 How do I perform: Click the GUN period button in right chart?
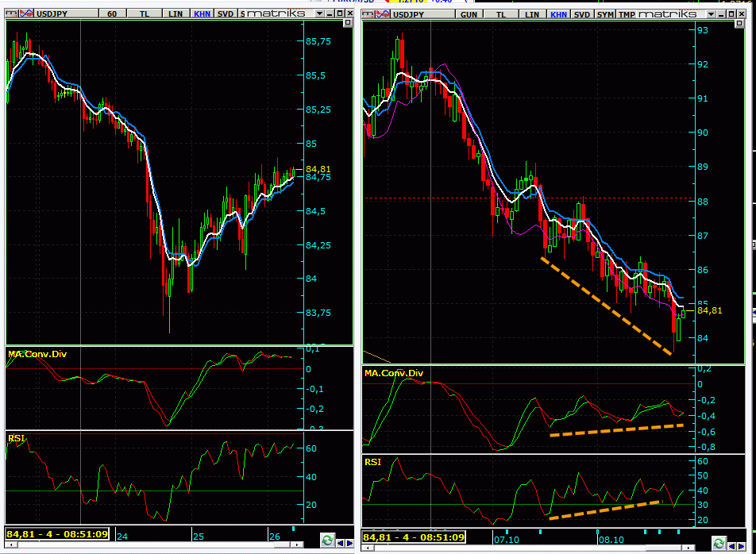click(x=469, y=14)
